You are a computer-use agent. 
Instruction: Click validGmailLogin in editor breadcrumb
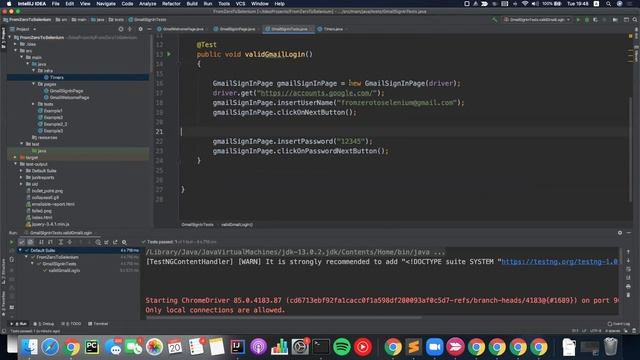[237, 224]
